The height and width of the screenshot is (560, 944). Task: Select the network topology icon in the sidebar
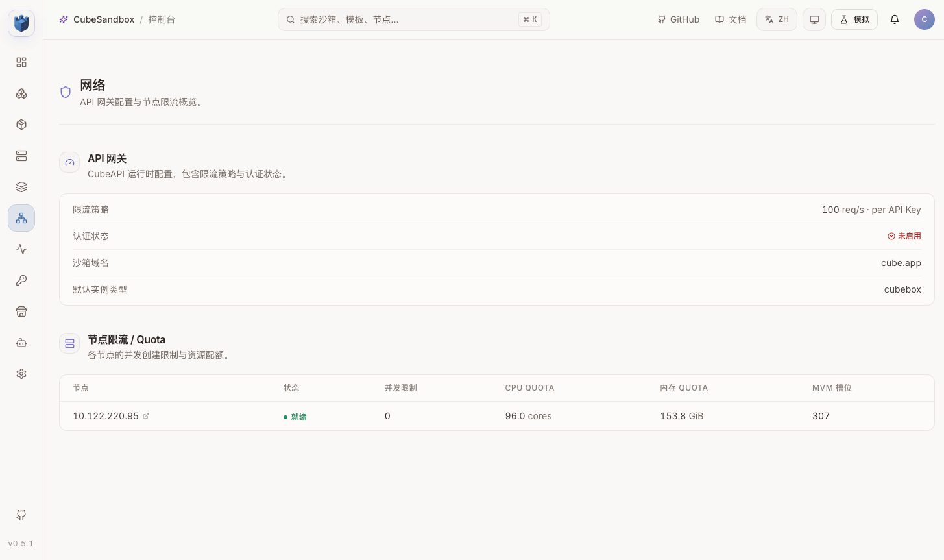(21, 218)
